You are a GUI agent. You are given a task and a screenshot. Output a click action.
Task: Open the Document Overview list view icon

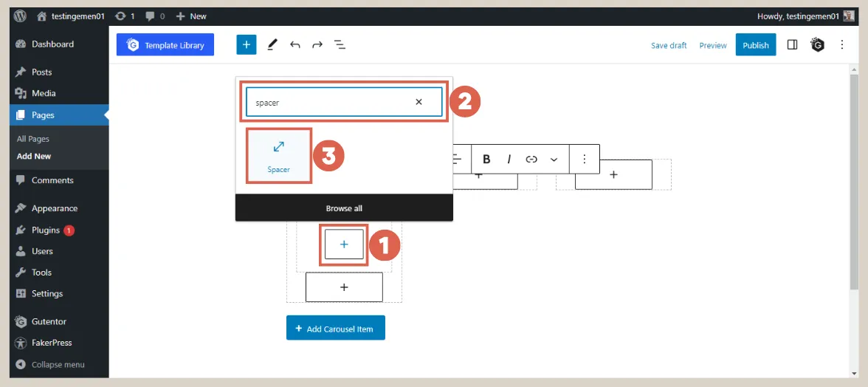[x=340, y=45]
